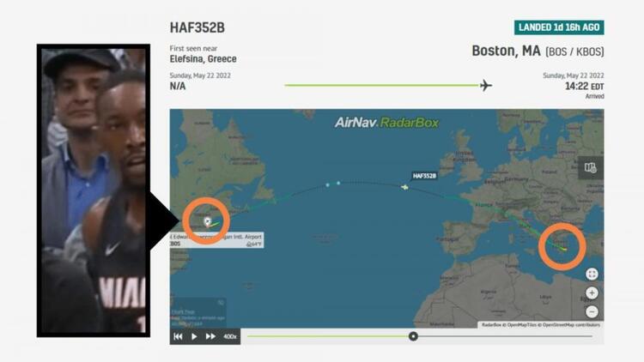Start flight playback with play icon

point(194,336)
